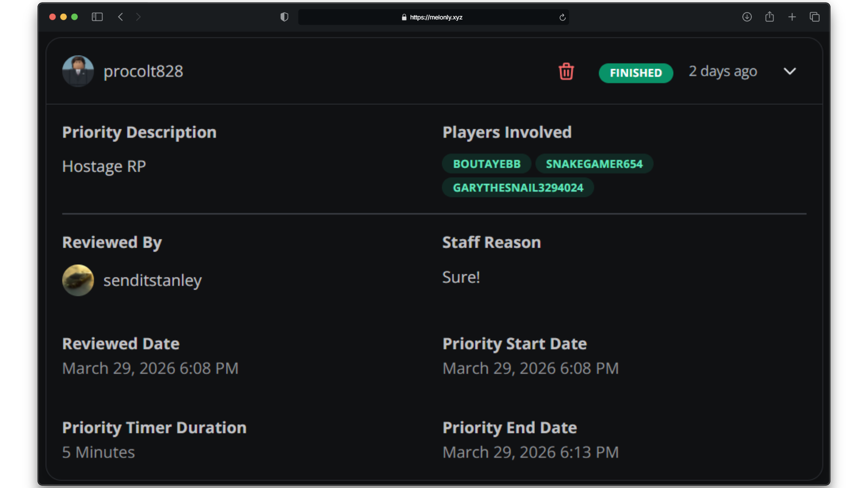This screenshot has height=488, width=868.
Task: Select the BOUTAYEBB player tag
Action: [x=486, y=164]
